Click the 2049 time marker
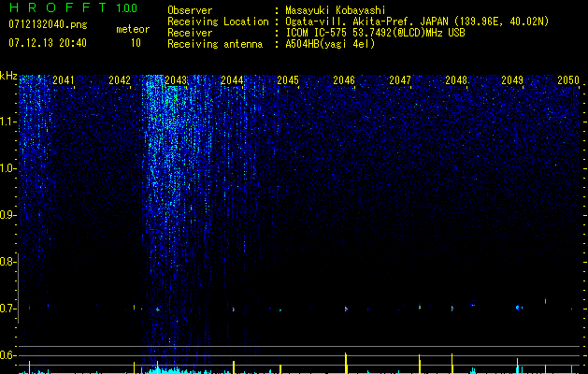The height and width of the screenshot is (374, 588). [512, 79]
